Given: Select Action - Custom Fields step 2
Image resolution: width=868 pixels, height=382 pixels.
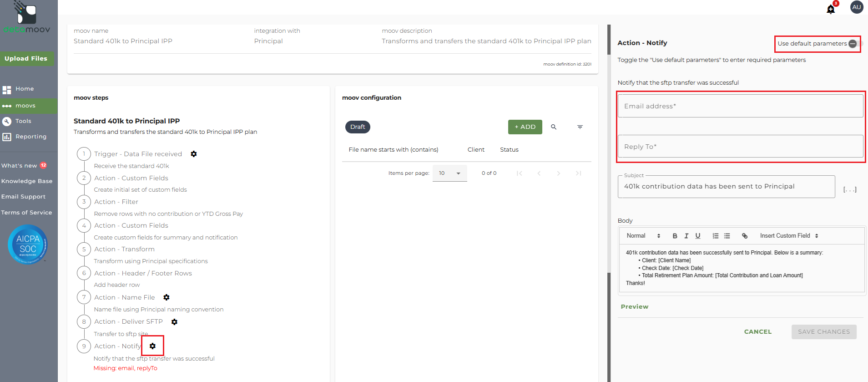Looking at the screenshot, I should 131,178.
